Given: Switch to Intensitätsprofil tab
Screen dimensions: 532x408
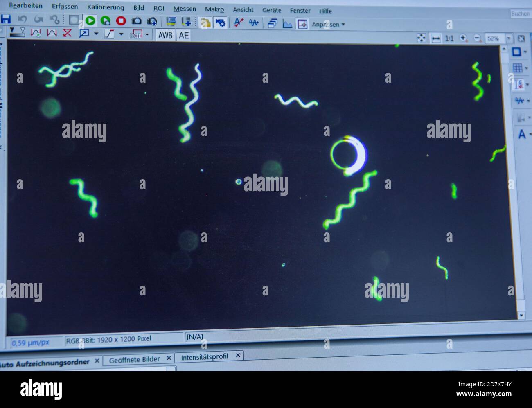Looking at the screenshot, I should tap(205, 357).
